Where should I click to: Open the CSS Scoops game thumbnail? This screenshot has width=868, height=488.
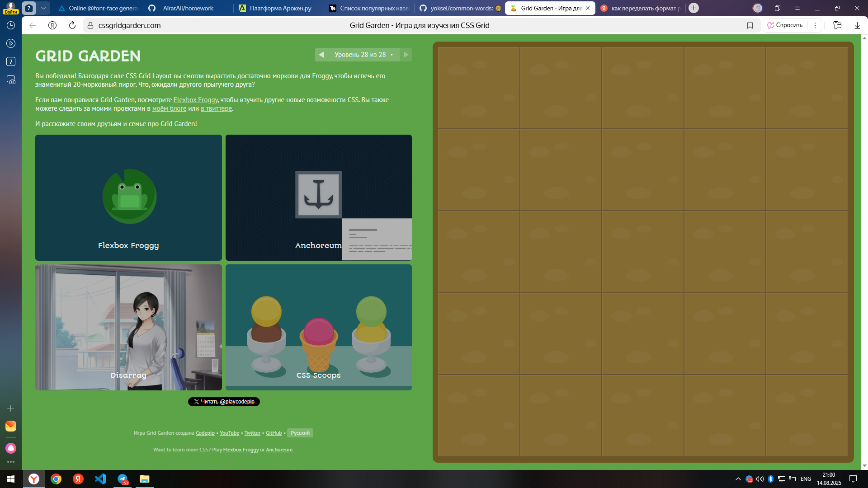[318, 327]
